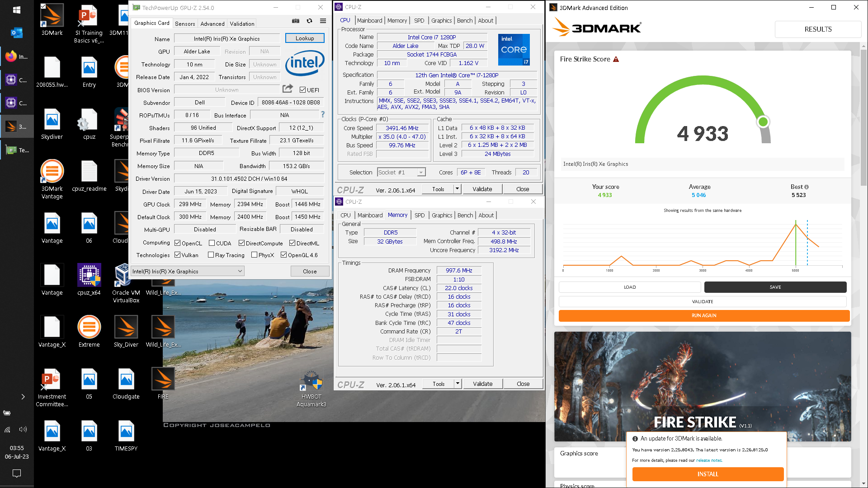The image size is (868, 488).
Task: Open cpuz_x64 desktop application
Action: click(89, 280)
